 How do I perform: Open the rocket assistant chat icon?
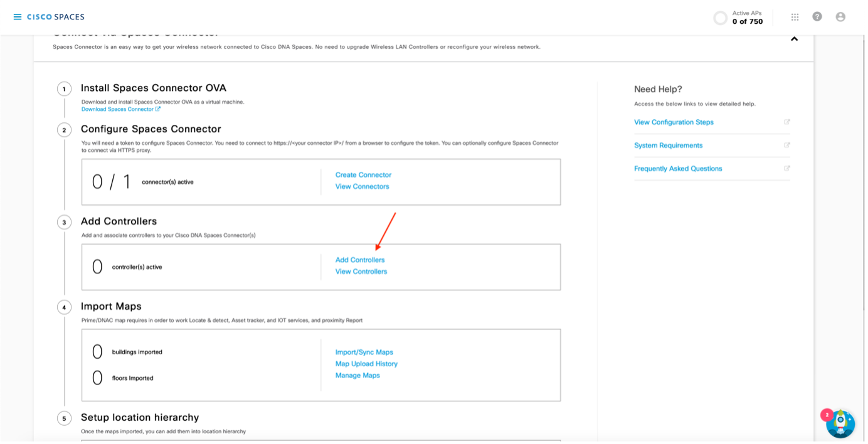point(840,423)
